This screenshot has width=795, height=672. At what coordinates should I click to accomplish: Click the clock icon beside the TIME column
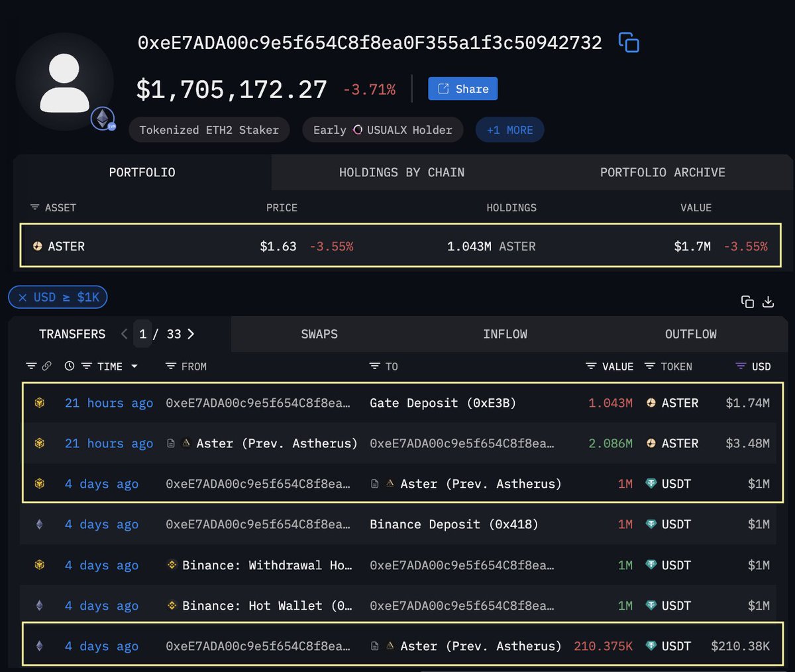point(70,366)
